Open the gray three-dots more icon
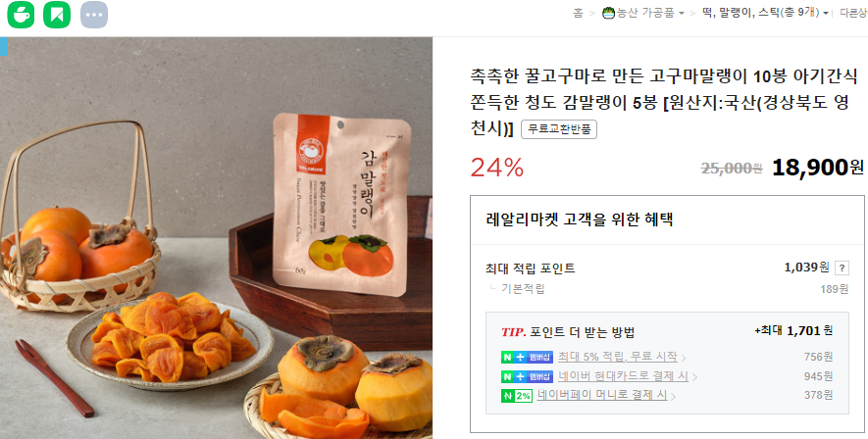 click(94, 15)
